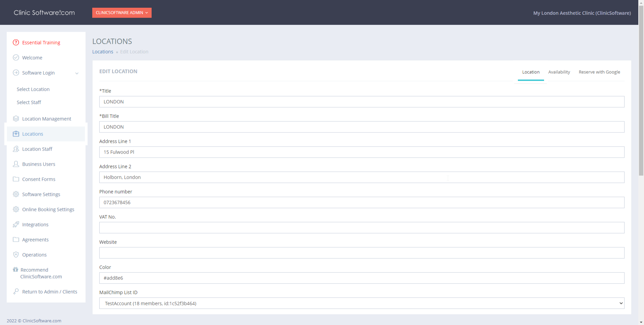
Task: Click the Return to Admin key icon
Action: pos(16,291)
